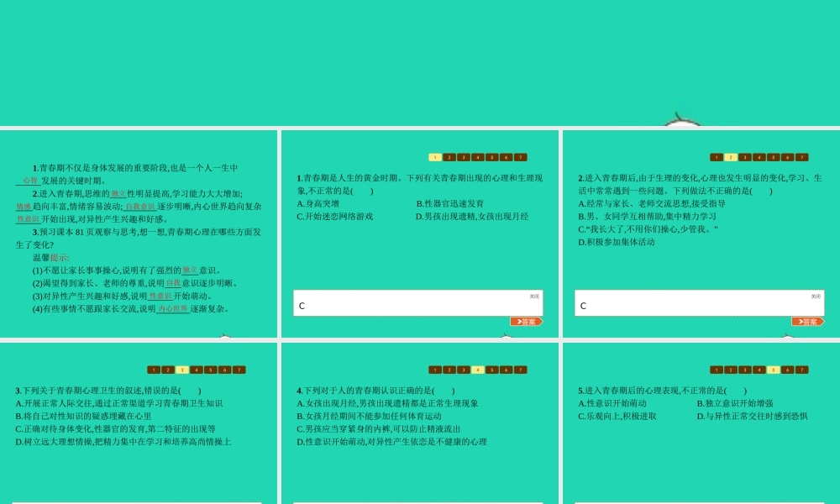Click option A.性意识开始萌动 in question 5

tap(612, 403)
